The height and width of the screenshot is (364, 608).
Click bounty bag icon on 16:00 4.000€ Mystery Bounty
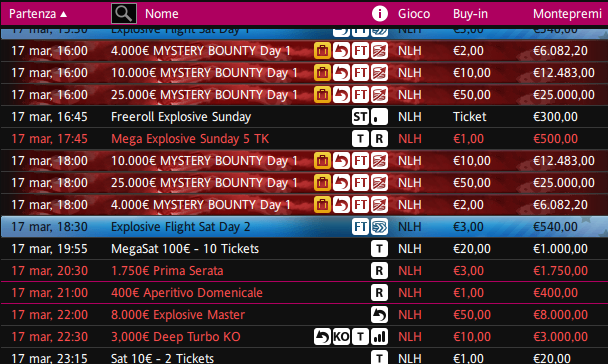click(322, 51)
